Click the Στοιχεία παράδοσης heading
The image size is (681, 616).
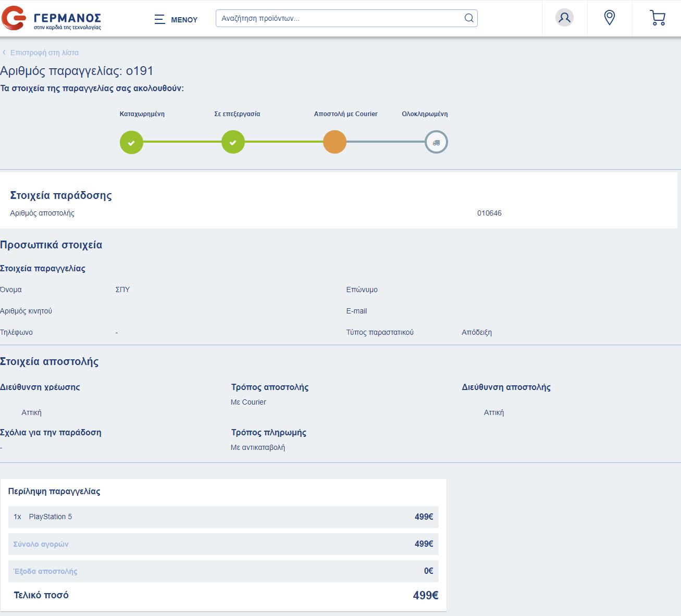click(x=61, y=195)
